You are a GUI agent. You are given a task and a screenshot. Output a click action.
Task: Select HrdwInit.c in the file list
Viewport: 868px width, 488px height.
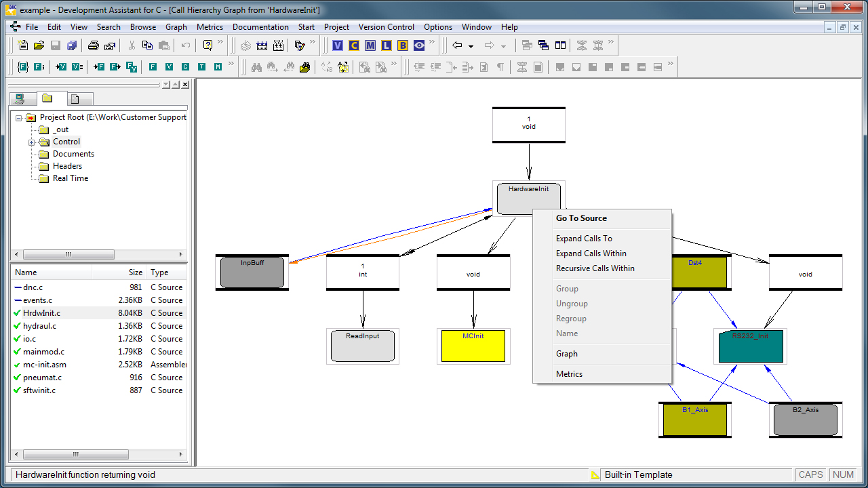coord(41,313)
